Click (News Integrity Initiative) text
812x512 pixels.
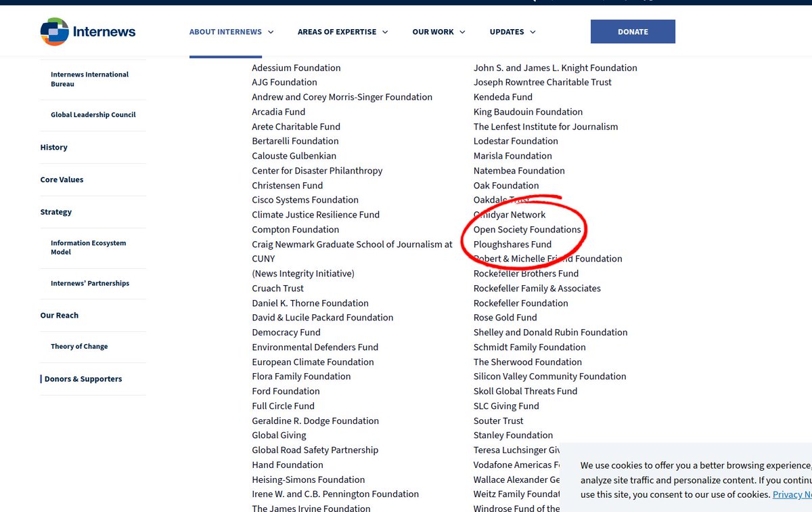point(303,274)
